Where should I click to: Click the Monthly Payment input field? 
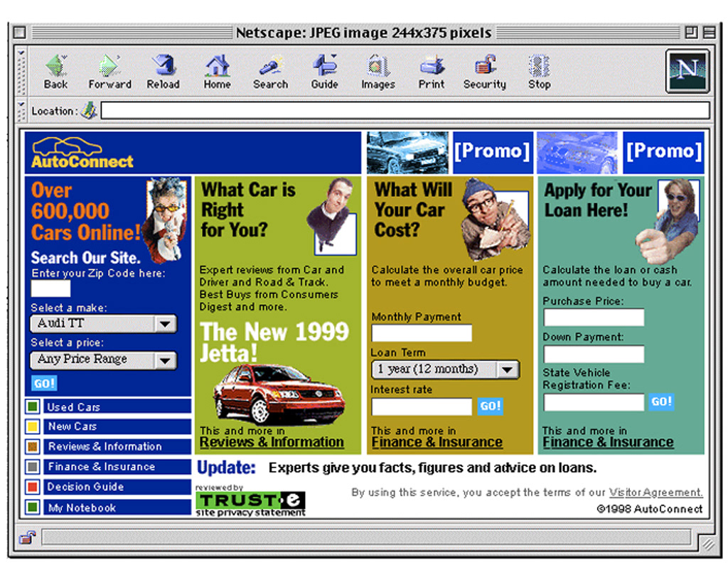pos(422,333)
